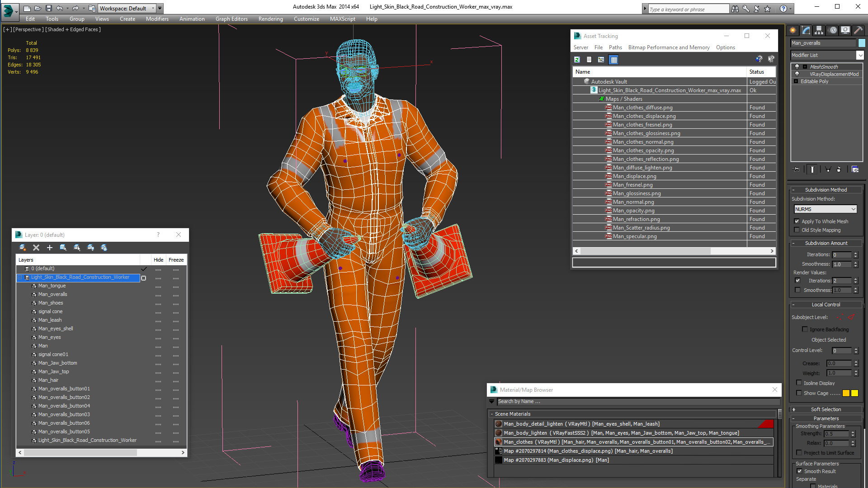Enable Render Values Smoothness checkbox
The width and height of the screenshot is (868, 488).
[798, 290]
